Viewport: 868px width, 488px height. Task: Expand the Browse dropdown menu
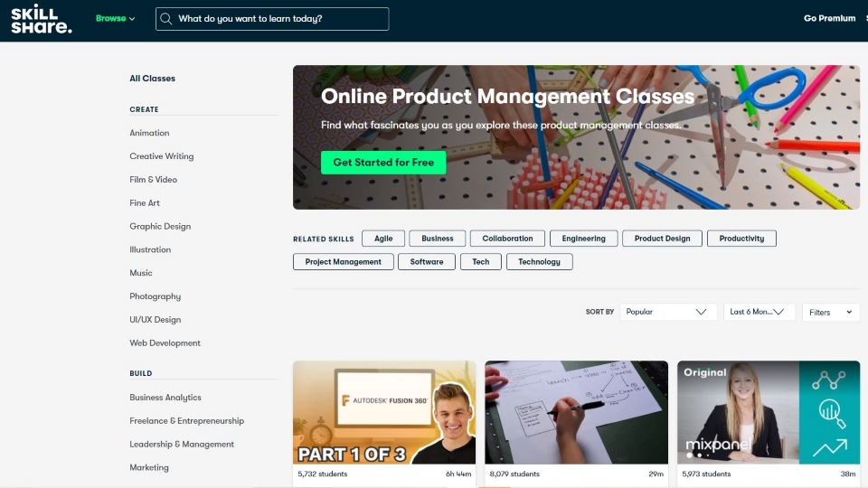[115, 18]
